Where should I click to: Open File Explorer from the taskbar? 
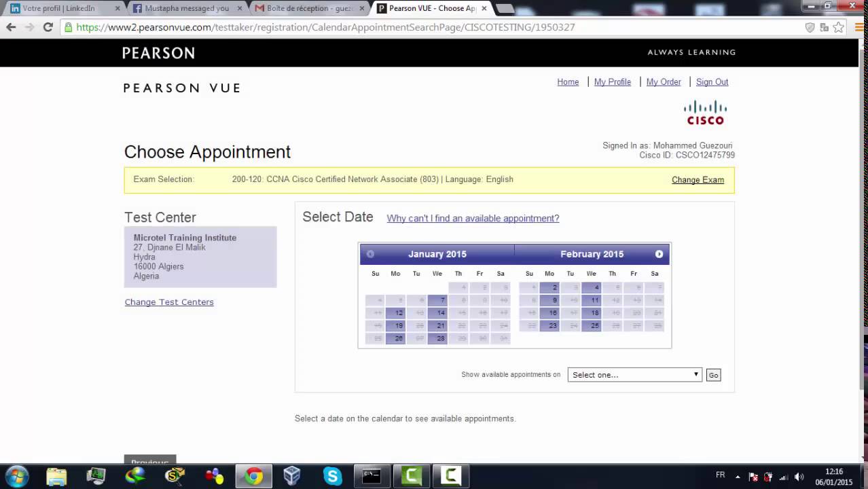[x=57, y=476]
